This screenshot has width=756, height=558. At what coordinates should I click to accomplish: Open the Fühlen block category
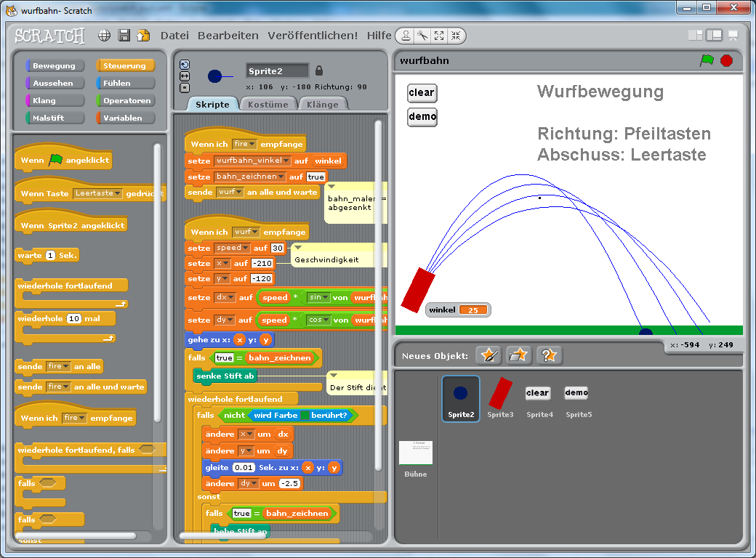[125, 83]
